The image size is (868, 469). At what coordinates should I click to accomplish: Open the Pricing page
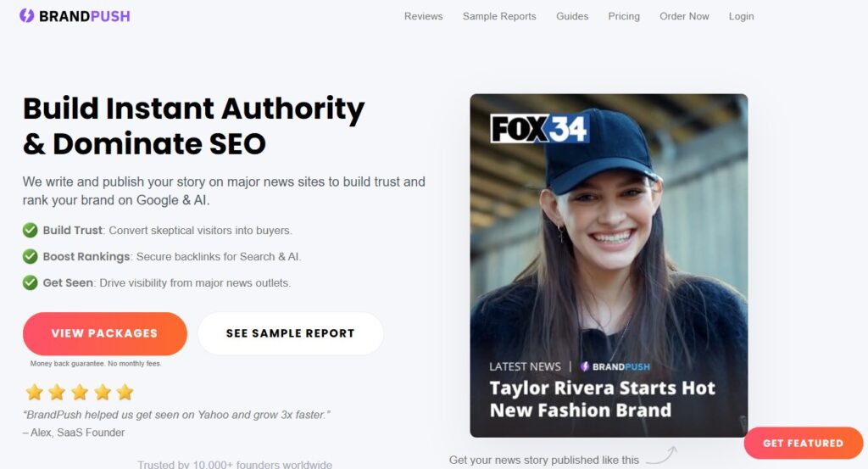[x=624, y=16]
